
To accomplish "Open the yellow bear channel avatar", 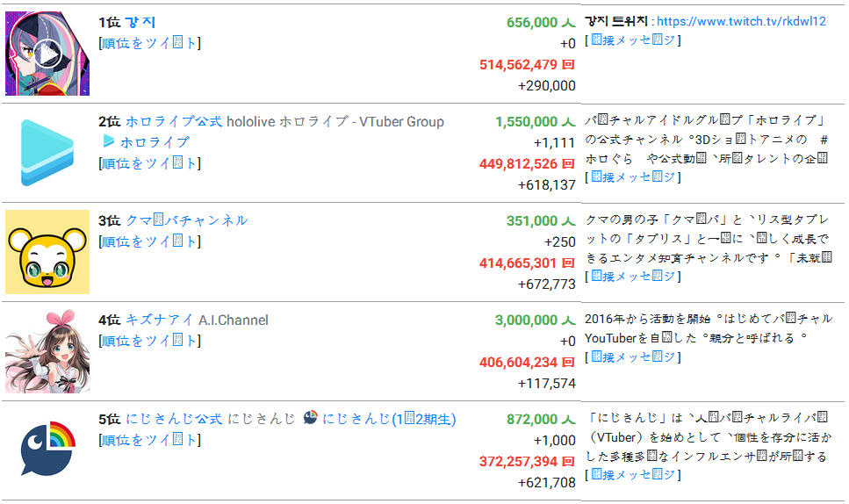I will tap(47, 252).
